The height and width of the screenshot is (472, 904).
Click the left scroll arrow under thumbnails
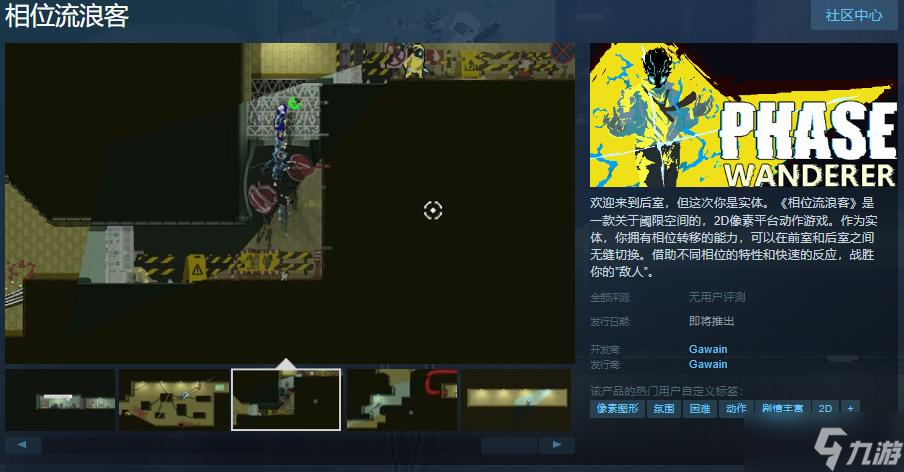pyautogui.click(x=22, y=444)
